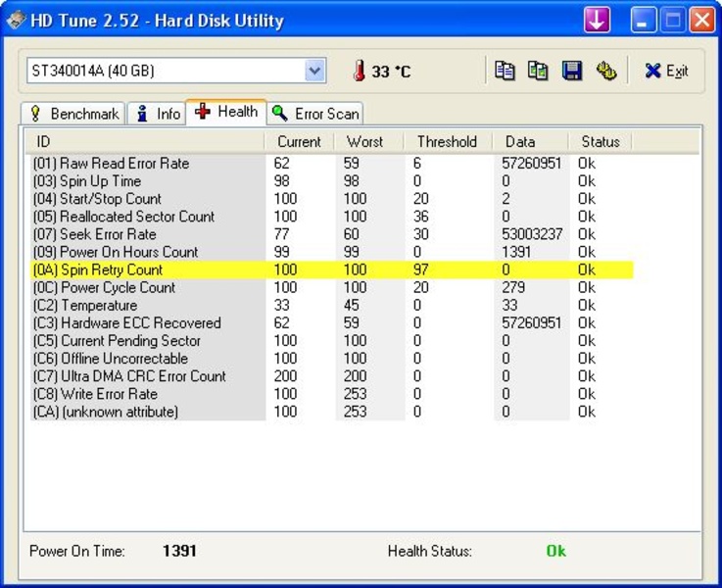Screen dimensions: 722x588
Task: Click the thermometer temperature icon
Action: pyautogui.click(x=359, y=71)
